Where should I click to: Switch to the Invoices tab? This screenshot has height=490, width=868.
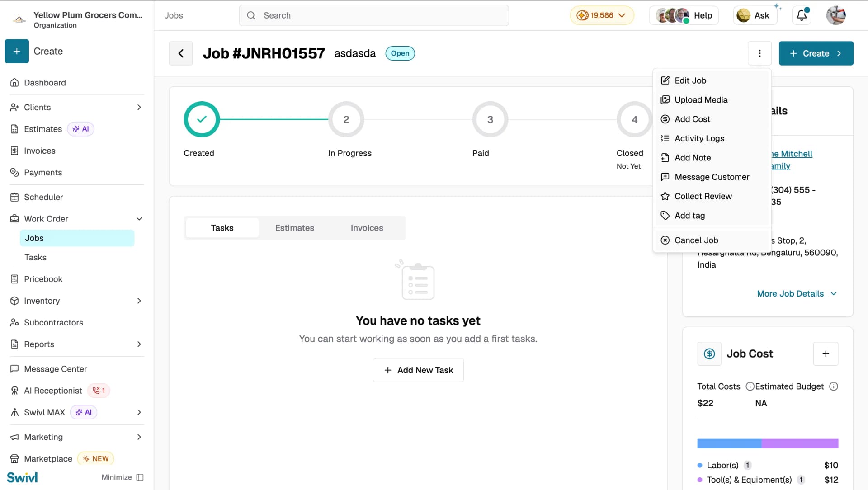(x=367, y=228)
